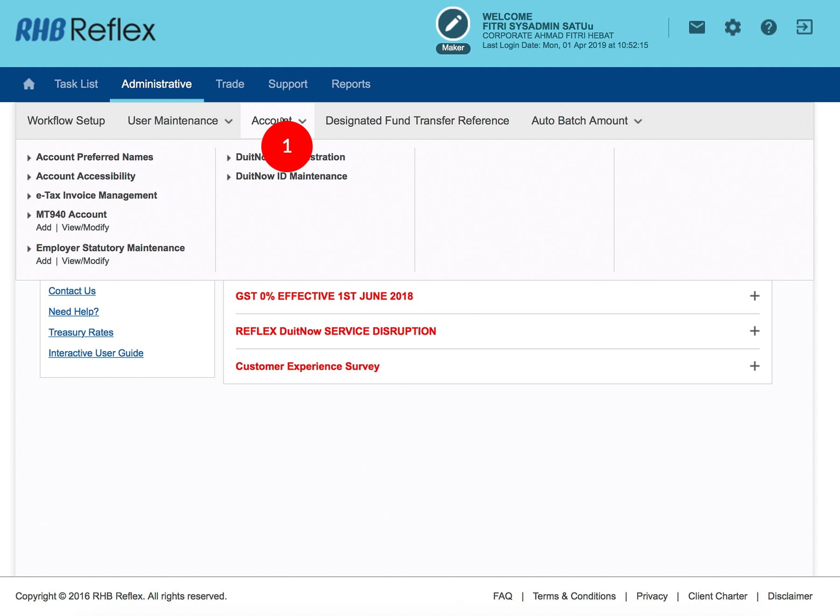Click the RHB Reflex logo
The image size is (840, 616).
click(85, 30)
